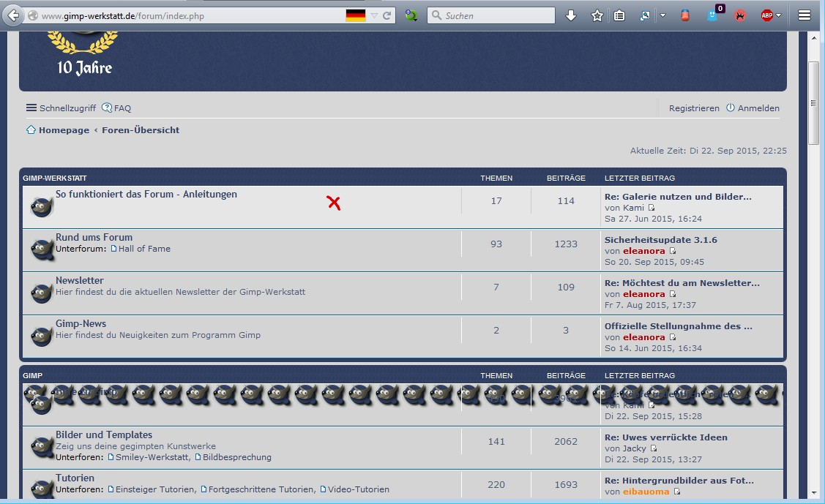Go to Homepage breadcrumb
825x504 pixels.
point(64,129)
